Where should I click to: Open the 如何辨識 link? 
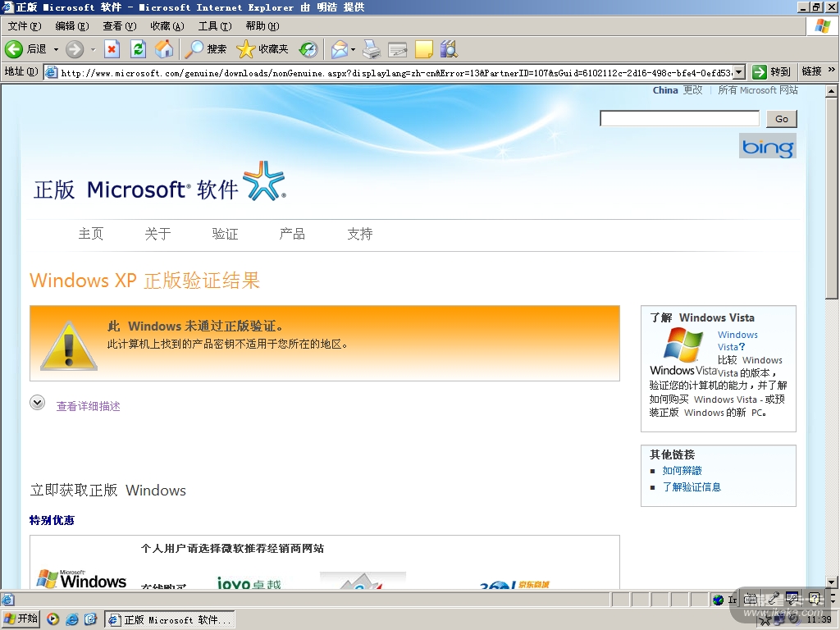click(x=682, y=470)
